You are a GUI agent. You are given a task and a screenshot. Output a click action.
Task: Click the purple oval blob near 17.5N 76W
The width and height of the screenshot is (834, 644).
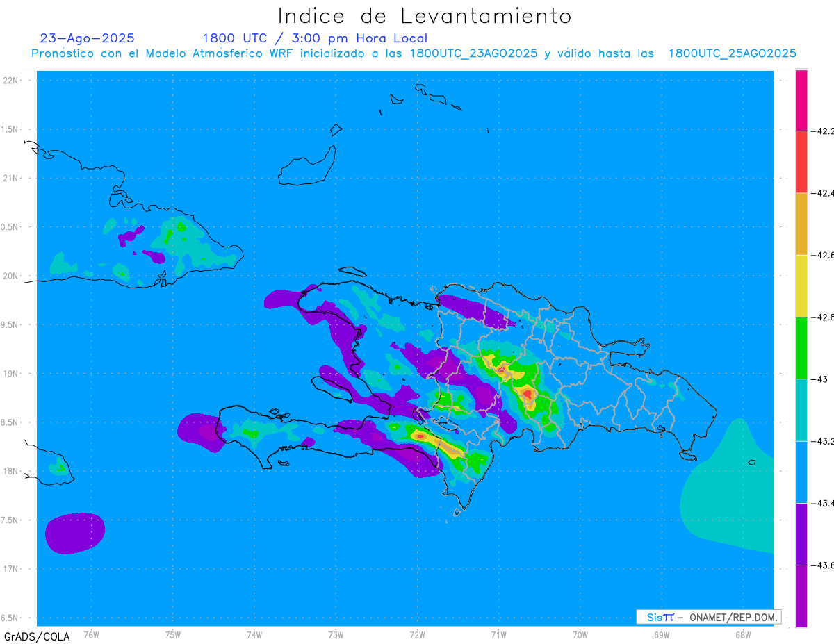75,534
